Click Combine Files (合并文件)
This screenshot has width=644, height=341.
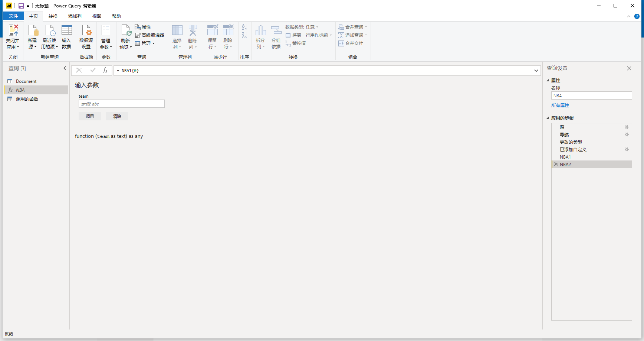pyautogui.click(x=351, y=43)
